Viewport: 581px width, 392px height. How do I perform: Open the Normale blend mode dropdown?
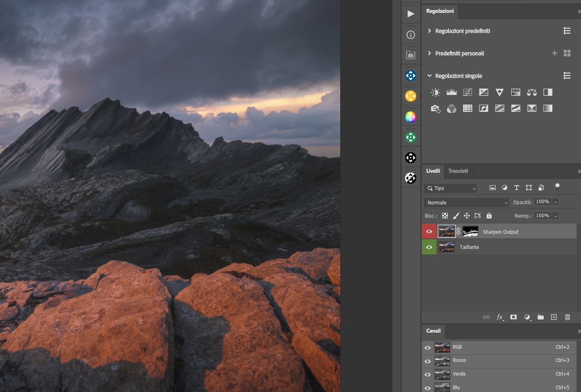(466, 202)
